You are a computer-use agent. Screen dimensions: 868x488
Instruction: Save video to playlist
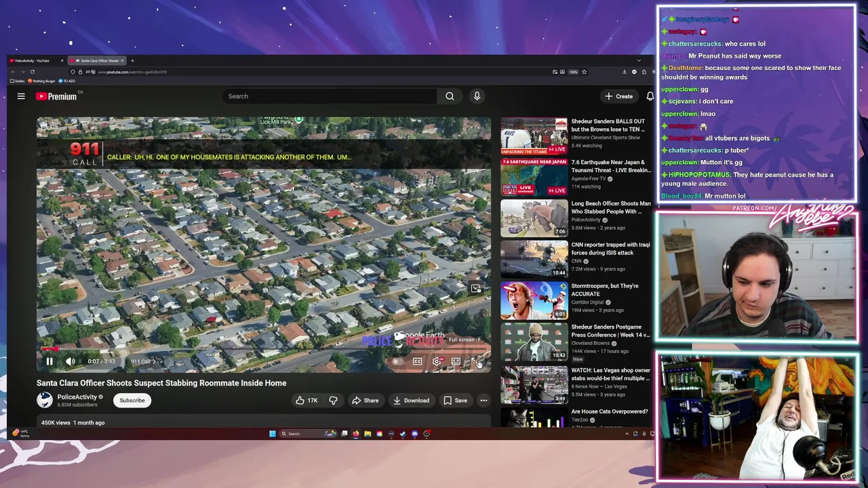(455, 401)
